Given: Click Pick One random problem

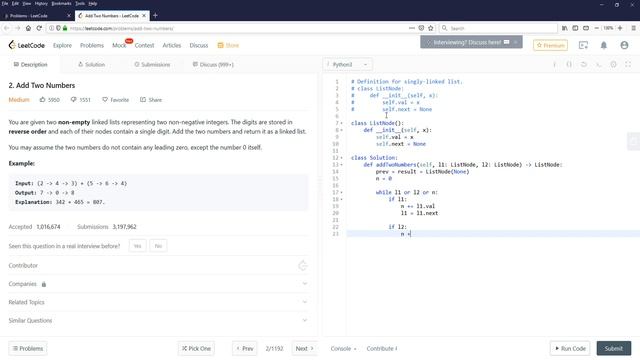Looking at the screenshot, I should (x=196, y=349).
